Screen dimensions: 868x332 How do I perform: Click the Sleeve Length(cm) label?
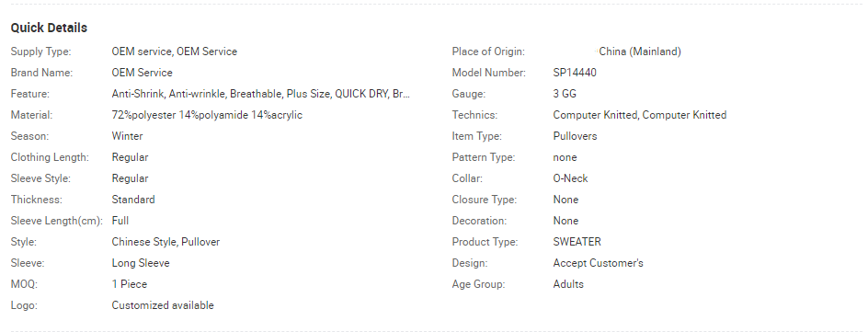pyautogui.click(x=56, y=221)
